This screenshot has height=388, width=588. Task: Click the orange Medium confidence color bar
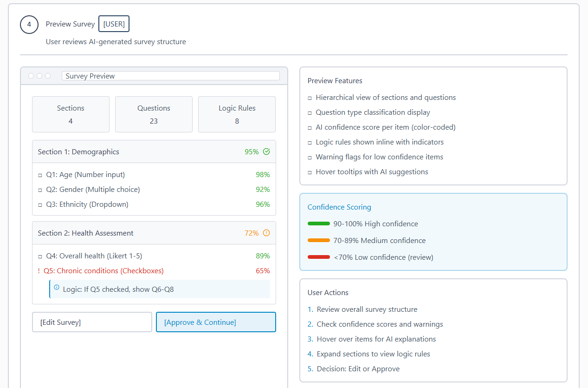pyautogui.click(x=318, y=240)
